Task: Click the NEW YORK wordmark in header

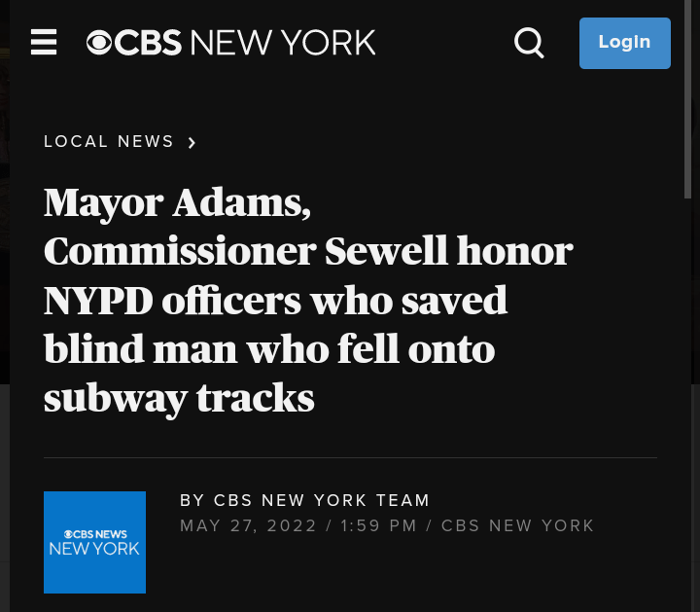Action: pyautogui.click(x=283, y=43)
